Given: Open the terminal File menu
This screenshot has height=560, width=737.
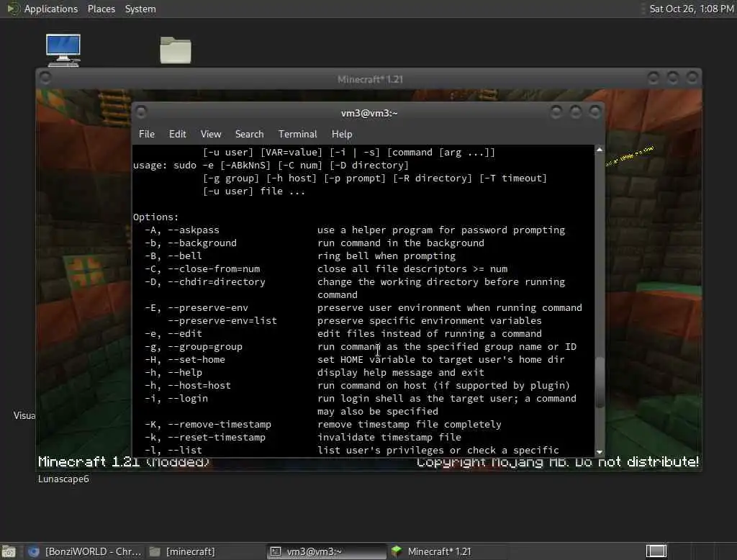Looking at the screenshot, I should (x=147, y=134).
